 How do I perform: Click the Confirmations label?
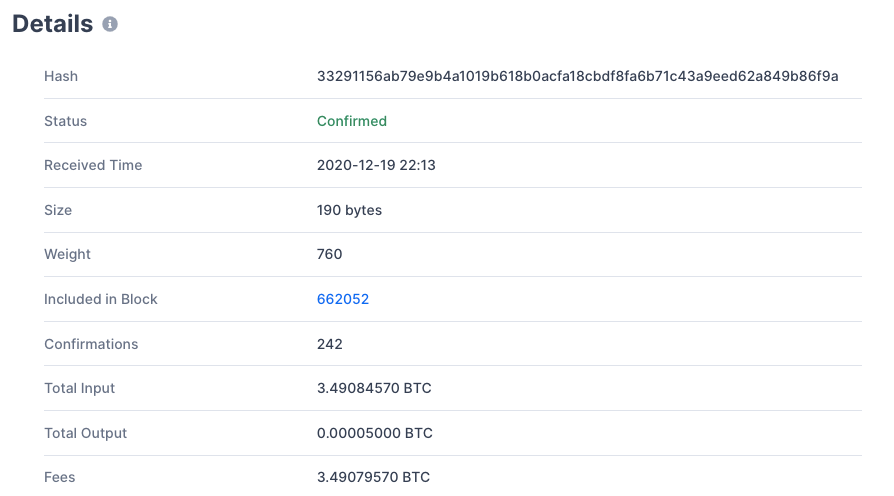click(x=91, y=344)
